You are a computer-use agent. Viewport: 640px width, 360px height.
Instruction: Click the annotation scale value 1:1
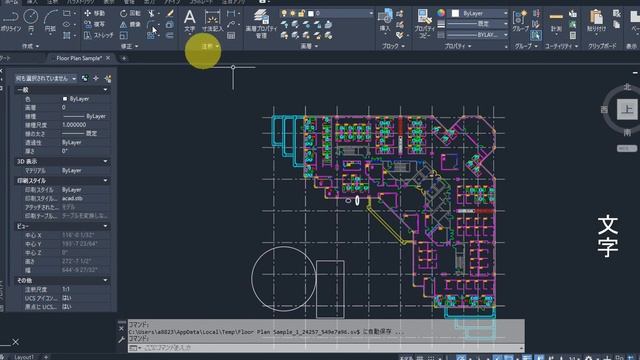66,289
